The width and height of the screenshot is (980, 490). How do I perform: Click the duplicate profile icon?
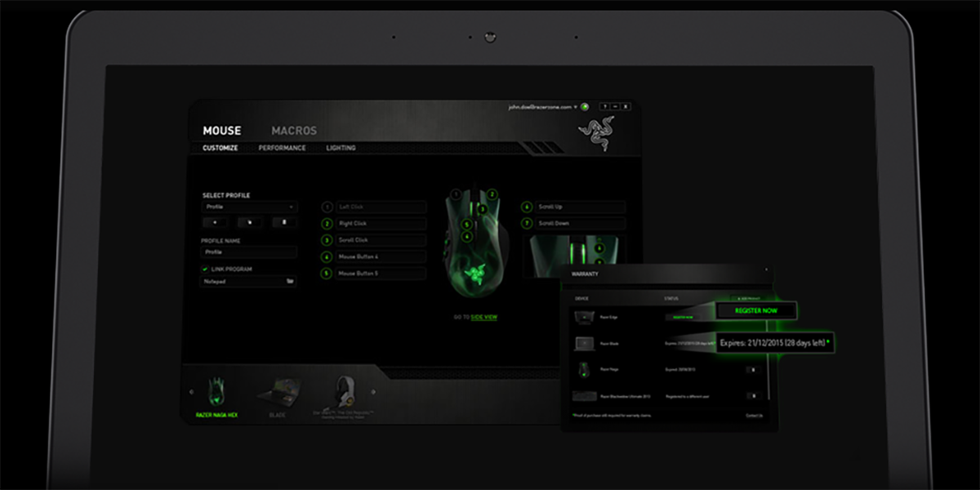coord(250,222)
